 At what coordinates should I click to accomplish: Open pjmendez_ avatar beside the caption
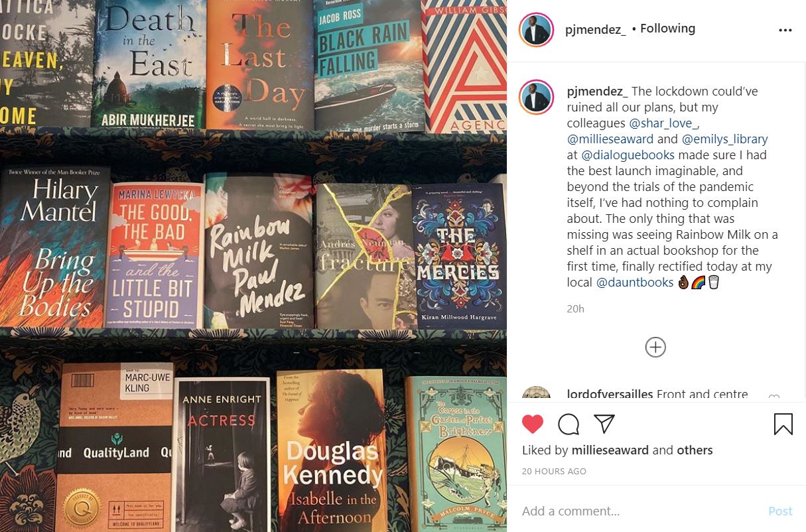tap(536, 97)
